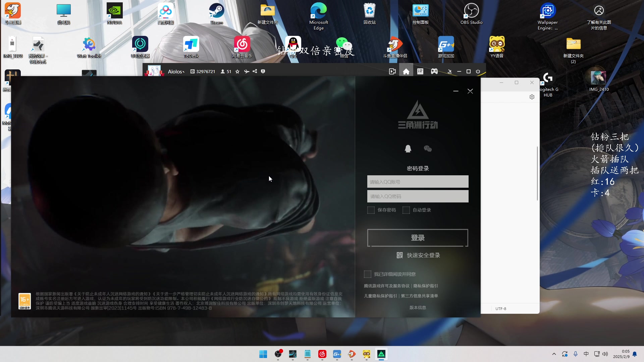Open 快速安全登录 QR code login

pyautogui.click(x=418, y=255)
